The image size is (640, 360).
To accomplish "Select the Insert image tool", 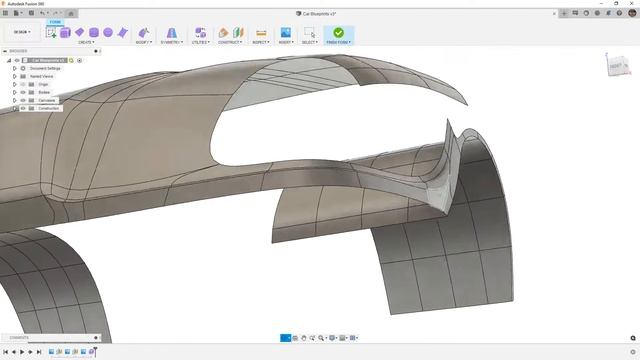I will click(x=286, y=33).
